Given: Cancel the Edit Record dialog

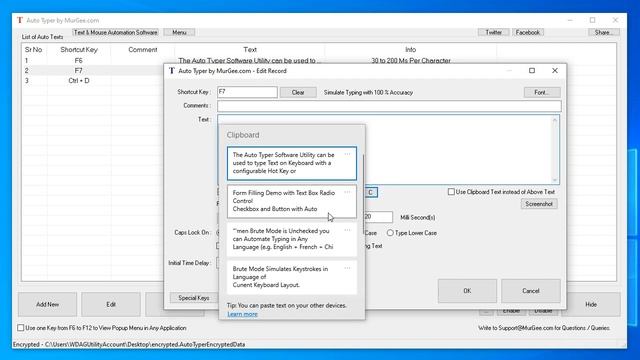Looking at the screenshot, I should coord(531,291).
